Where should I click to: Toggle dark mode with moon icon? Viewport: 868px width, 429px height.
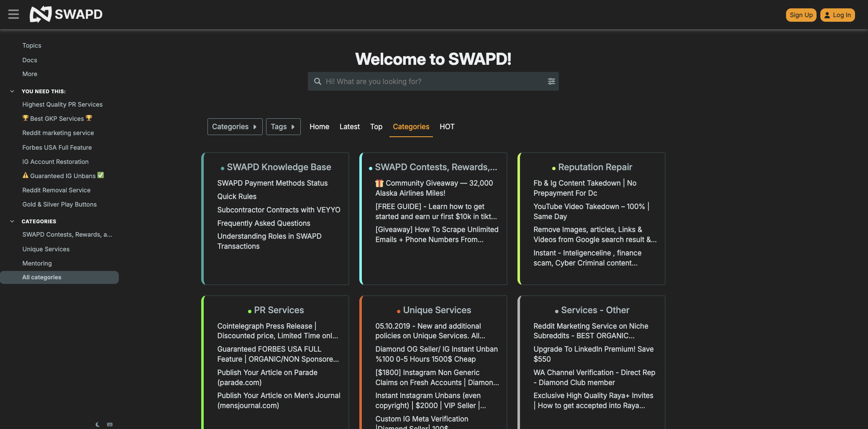pyautogui.click(x=97, y=424)
